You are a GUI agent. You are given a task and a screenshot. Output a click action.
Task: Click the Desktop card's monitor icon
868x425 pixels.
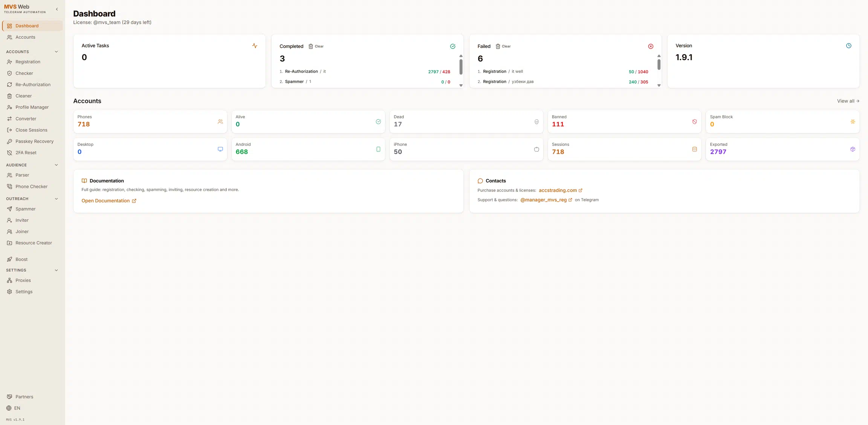220,149
